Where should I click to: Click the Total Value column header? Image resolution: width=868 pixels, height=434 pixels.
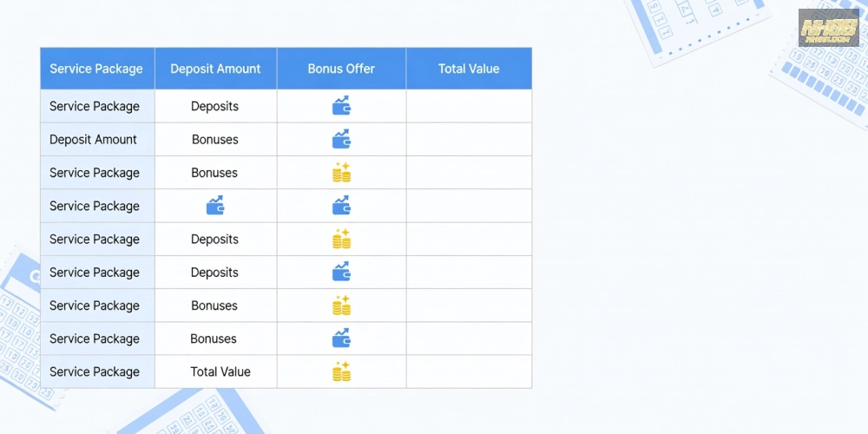469,69
